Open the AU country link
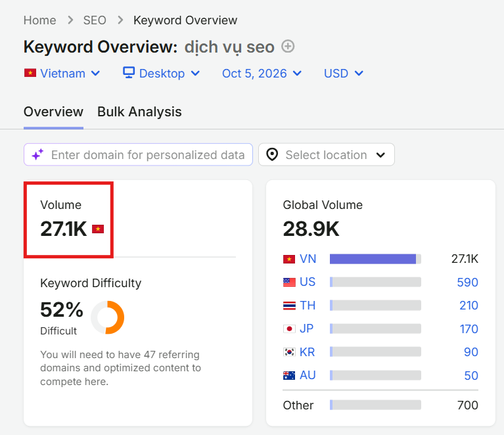The image size is (504, 435). (308, 375)
